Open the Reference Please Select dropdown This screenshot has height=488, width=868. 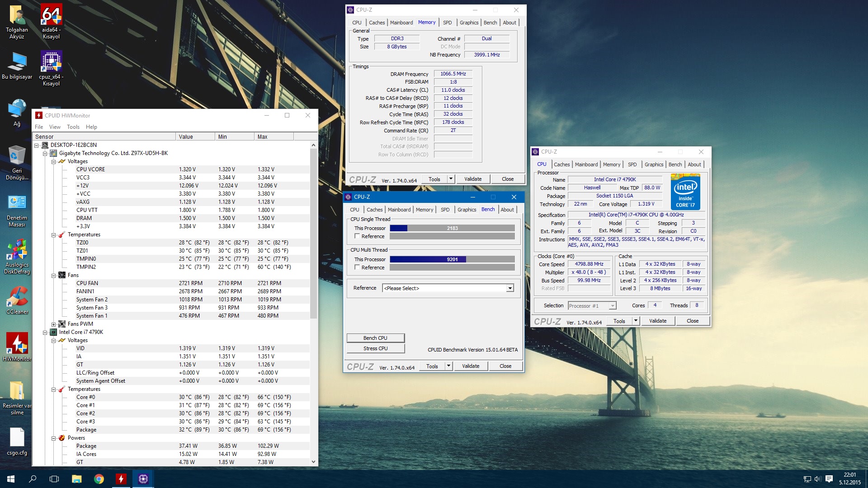(x=448, y=288)
